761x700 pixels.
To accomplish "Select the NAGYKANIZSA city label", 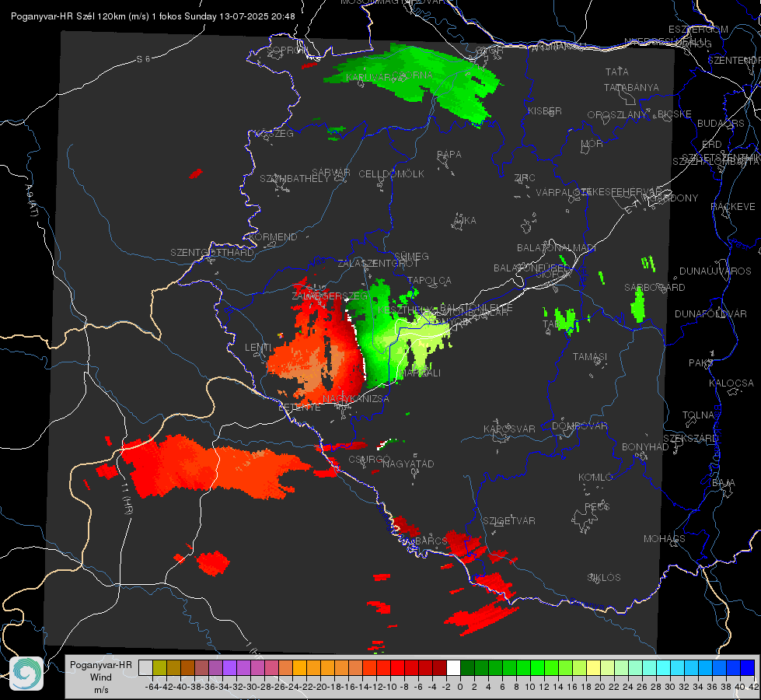I will pyautogui.click(x=356, y=398).
